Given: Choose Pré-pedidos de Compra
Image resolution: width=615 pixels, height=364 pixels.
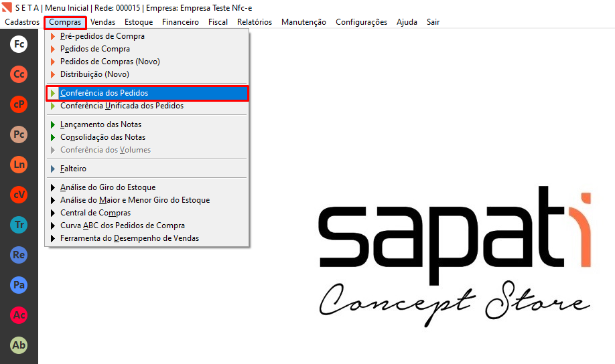Looking at the screenshot, I should pyautogui.click(x=147, y=36).
